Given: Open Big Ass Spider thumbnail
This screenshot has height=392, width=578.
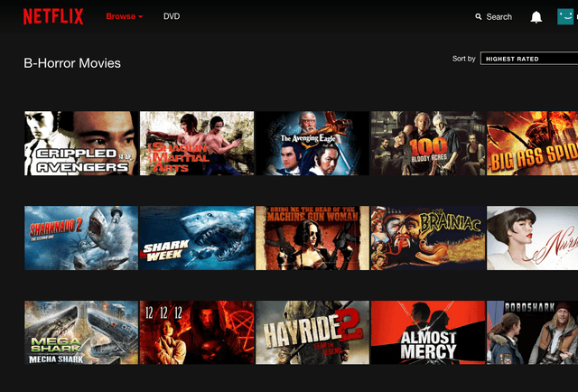Looking at the screenshot, I should (533, 144).
